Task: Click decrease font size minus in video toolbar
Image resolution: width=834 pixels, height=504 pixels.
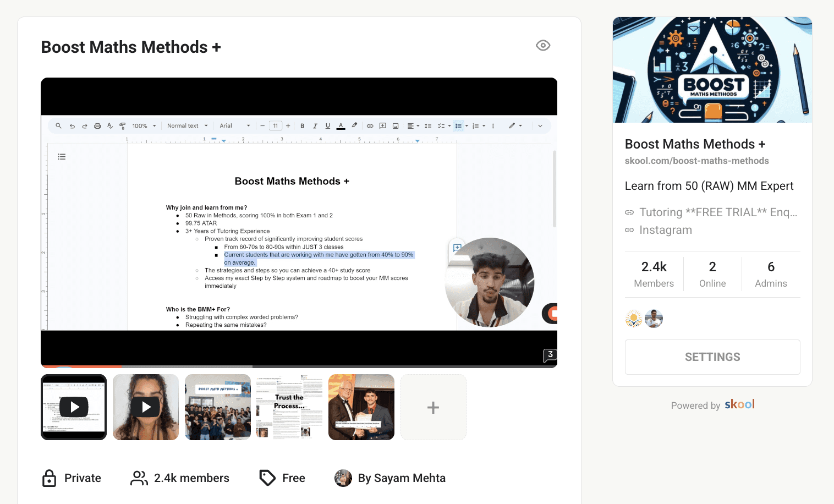Action: pos(262,126)
